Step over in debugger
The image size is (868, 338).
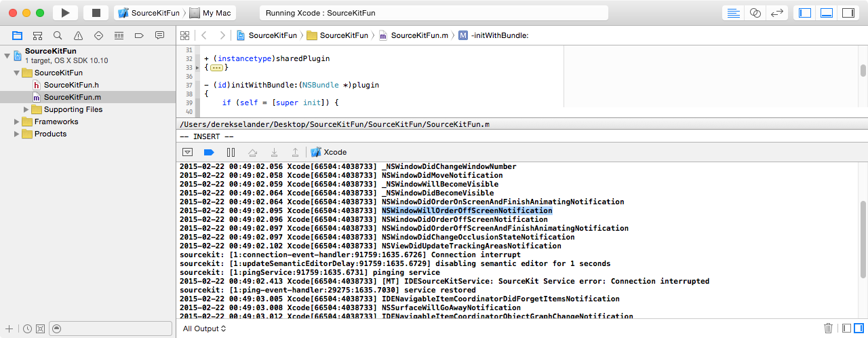(x=252, y=152)
